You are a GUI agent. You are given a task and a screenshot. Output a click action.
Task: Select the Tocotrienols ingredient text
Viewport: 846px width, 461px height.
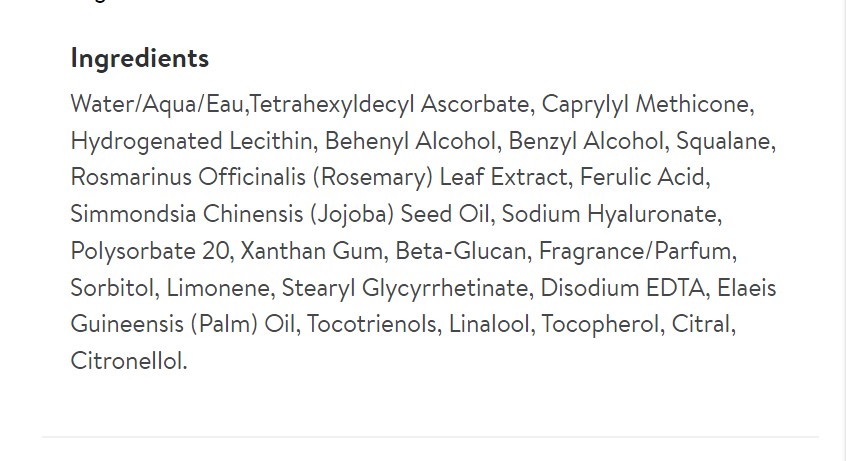point(372,324)
